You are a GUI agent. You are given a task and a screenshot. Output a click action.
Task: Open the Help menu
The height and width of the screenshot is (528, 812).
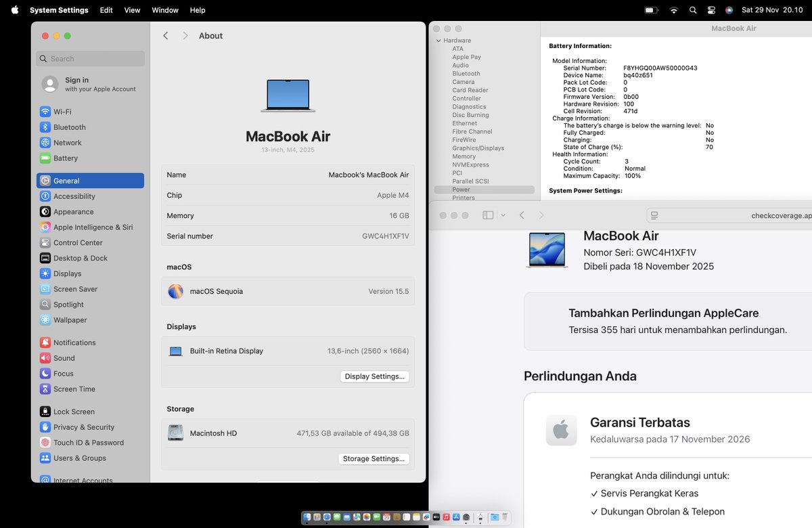(198, 10)
